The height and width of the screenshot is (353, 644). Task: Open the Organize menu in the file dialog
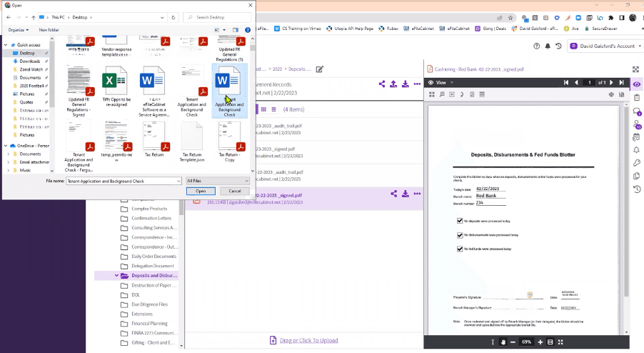(x=18, y=30)
